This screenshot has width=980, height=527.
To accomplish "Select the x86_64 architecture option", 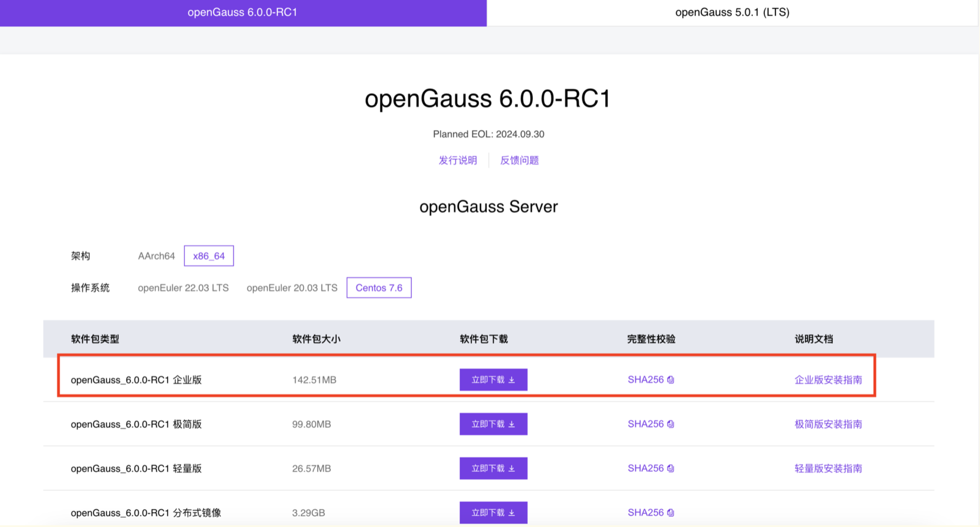I will 209,256.
